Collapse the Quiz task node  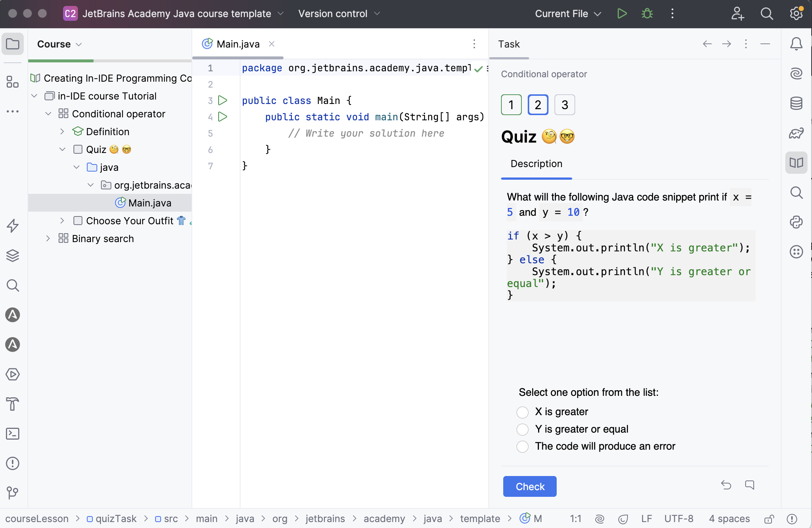(62, 149)
